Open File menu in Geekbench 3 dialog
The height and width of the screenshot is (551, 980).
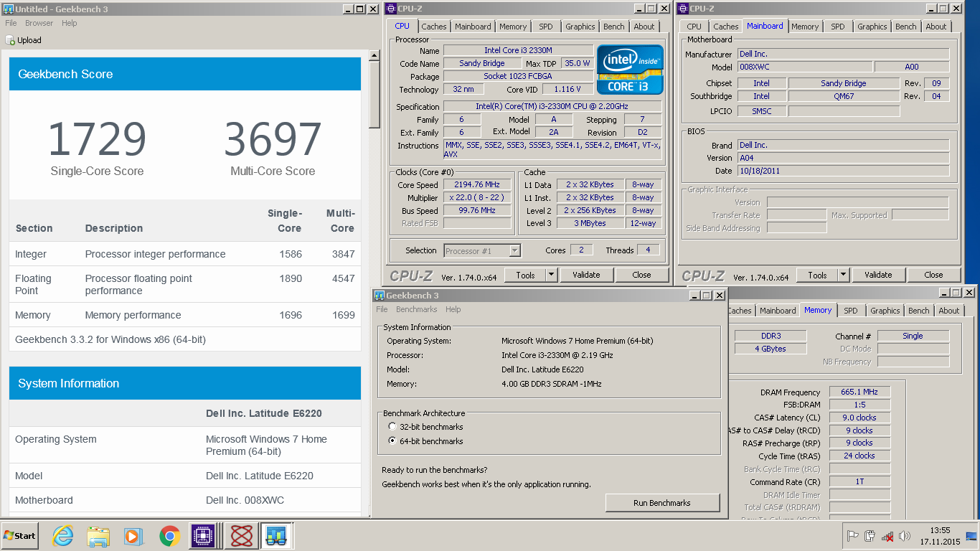(x=382, y=309)
